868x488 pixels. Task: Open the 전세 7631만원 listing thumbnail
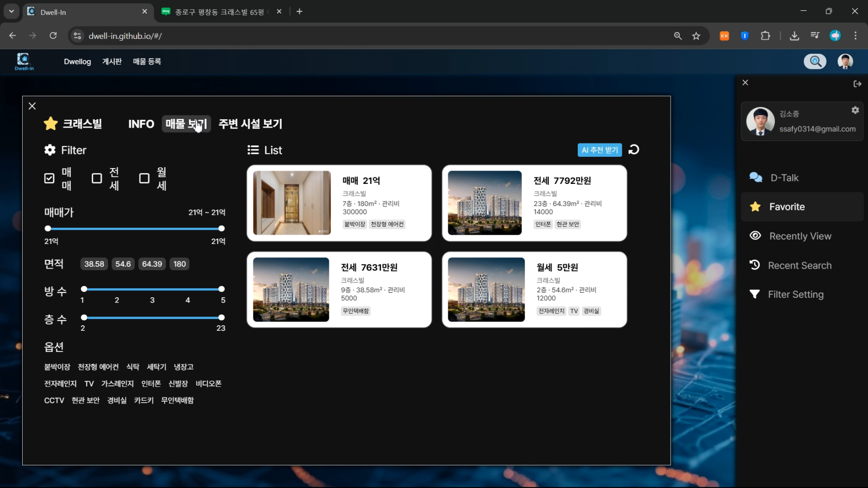coord(291,289)
